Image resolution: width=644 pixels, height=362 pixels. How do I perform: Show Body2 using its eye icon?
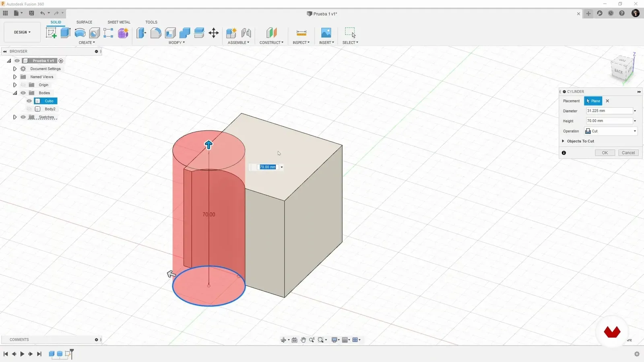(x=29, y=109)
